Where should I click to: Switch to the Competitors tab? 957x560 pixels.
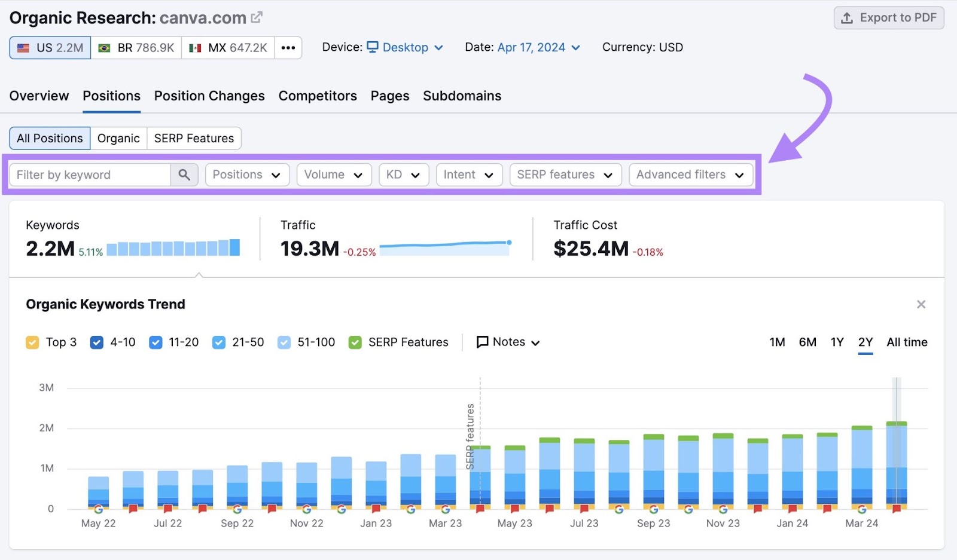318,96
